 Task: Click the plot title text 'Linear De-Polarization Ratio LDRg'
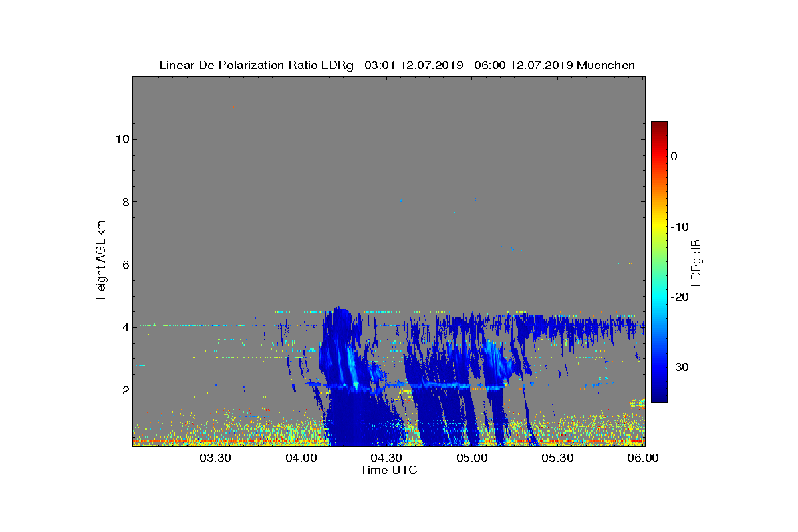(257, 65)
